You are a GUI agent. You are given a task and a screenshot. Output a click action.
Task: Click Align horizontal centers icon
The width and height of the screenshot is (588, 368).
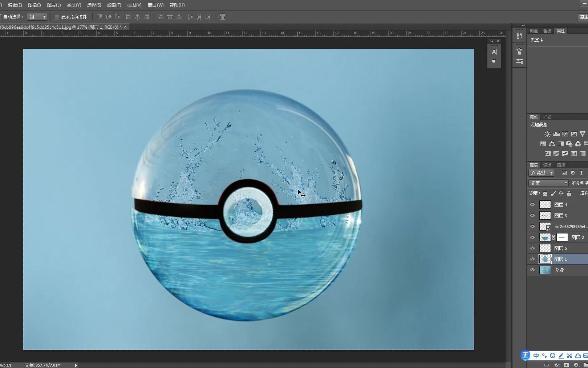coord(137,17)
